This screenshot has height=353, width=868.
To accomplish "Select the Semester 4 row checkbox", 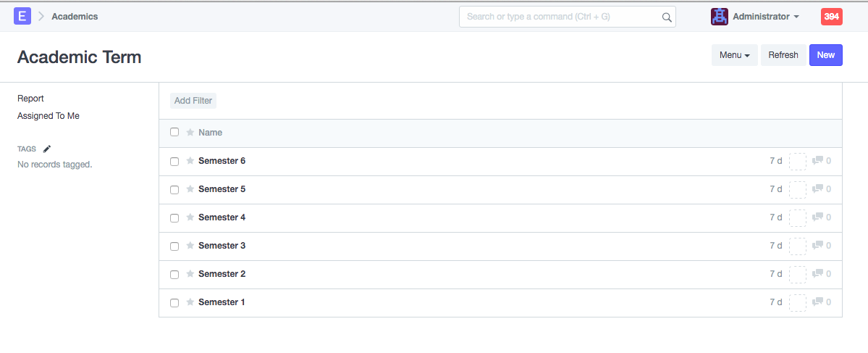I will pos(174,218).
